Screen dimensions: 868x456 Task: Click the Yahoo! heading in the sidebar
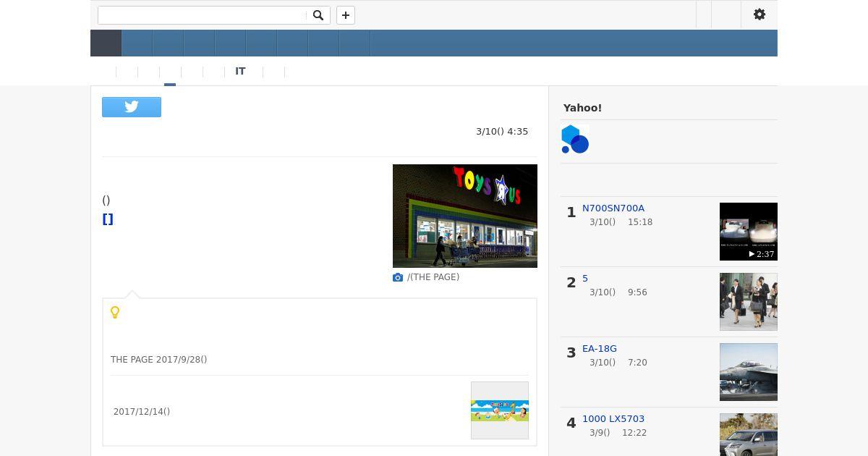[x=582, y=108]
